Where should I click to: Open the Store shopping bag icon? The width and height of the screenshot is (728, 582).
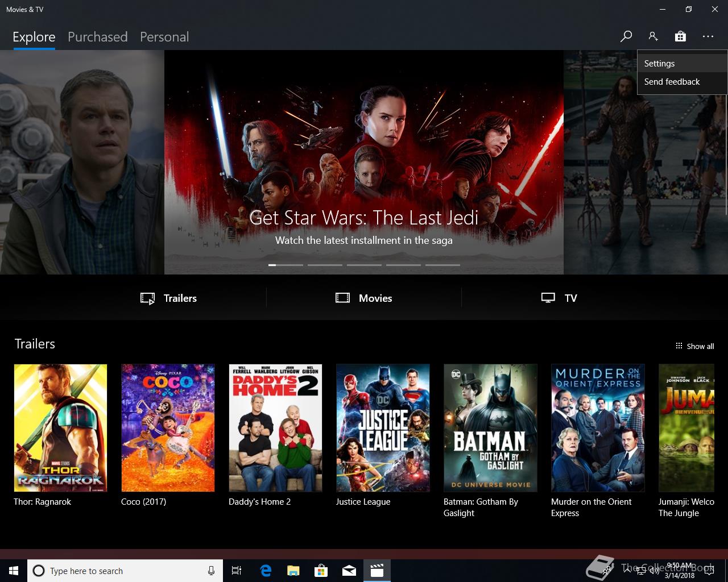680,36
